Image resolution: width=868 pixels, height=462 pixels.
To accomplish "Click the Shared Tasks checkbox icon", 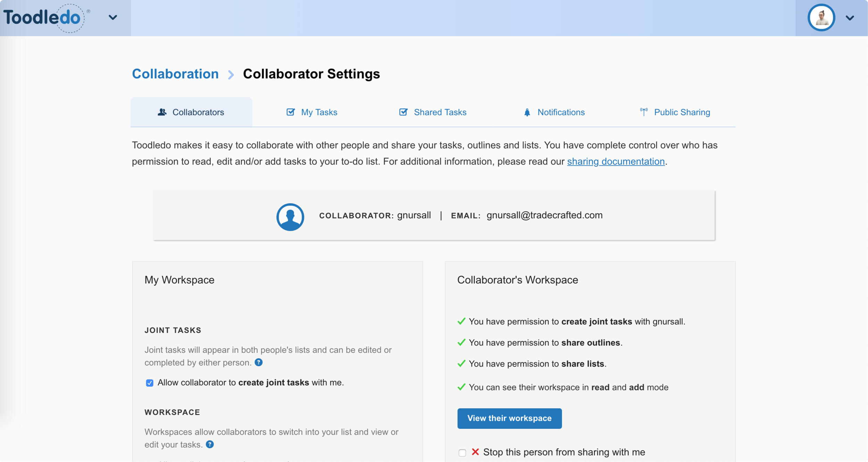I will 403,112.
